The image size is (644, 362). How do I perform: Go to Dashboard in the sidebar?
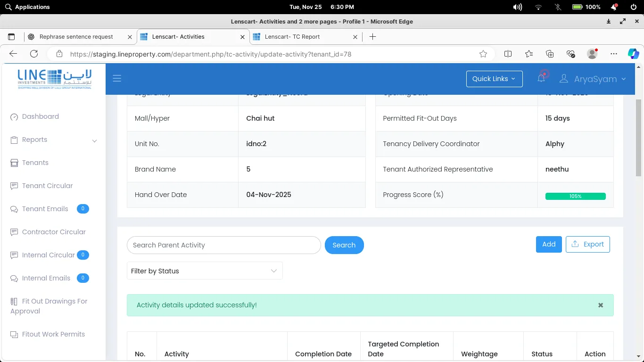[40, 116]
